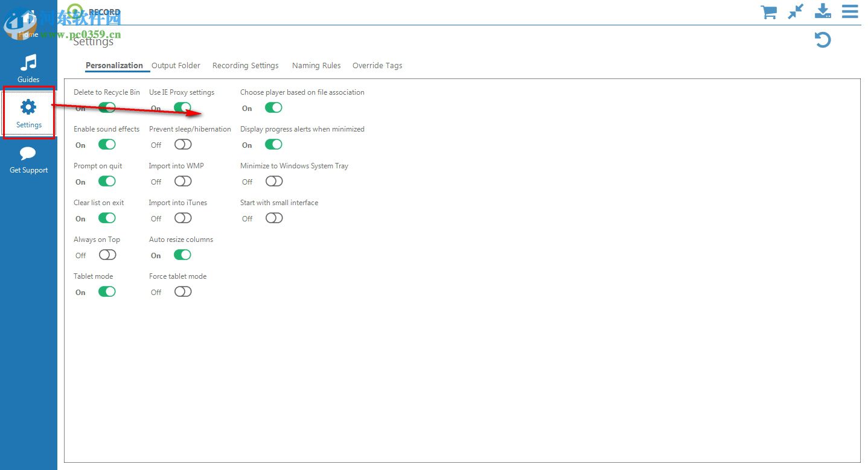Turn on Minimize to Windows System Tray switch
The image size is (868, 470).
pyautogui.click(x=274, y=182)
